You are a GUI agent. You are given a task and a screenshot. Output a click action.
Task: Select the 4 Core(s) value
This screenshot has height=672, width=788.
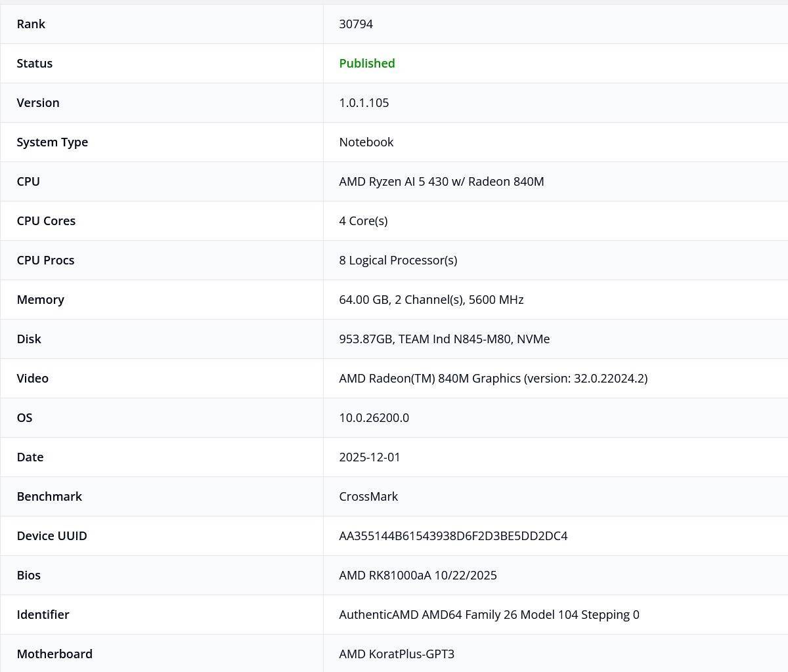click(x=363, y=221)
